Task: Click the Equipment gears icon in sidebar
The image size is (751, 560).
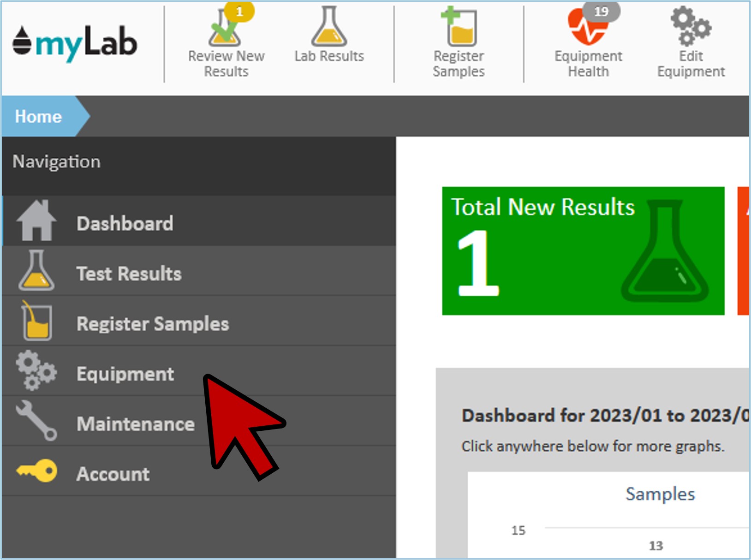Action: (x=36, y=371)
